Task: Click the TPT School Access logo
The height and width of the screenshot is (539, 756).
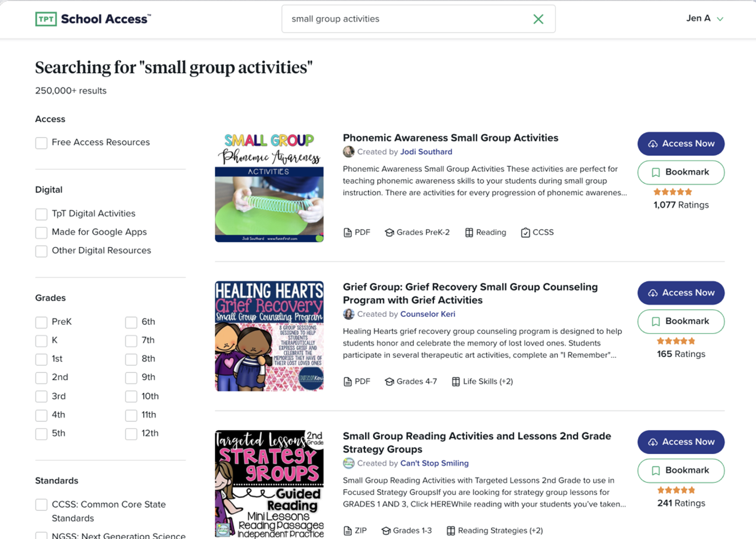Action: pyautogui.click(x=93, y=19)
